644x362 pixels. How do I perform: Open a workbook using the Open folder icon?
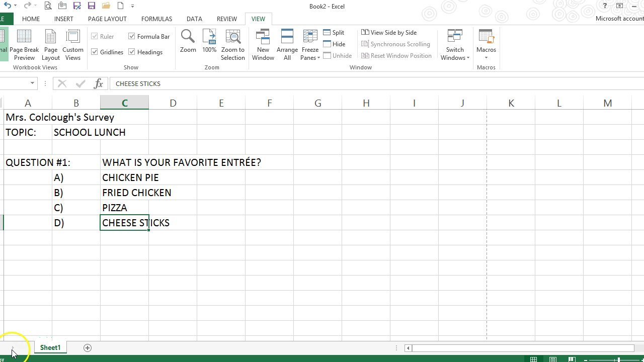click(x=106, y=6)
